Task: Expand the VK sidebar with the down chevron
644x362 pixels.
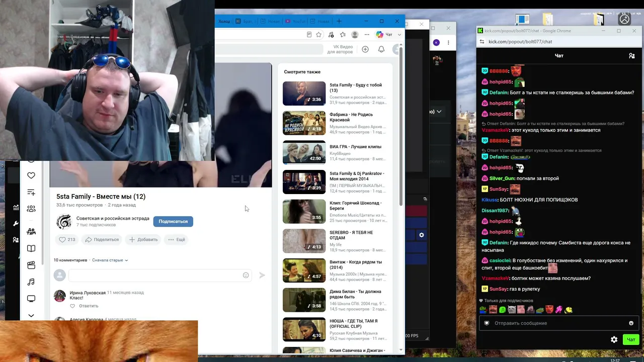Action: click(x=31, y=316)
